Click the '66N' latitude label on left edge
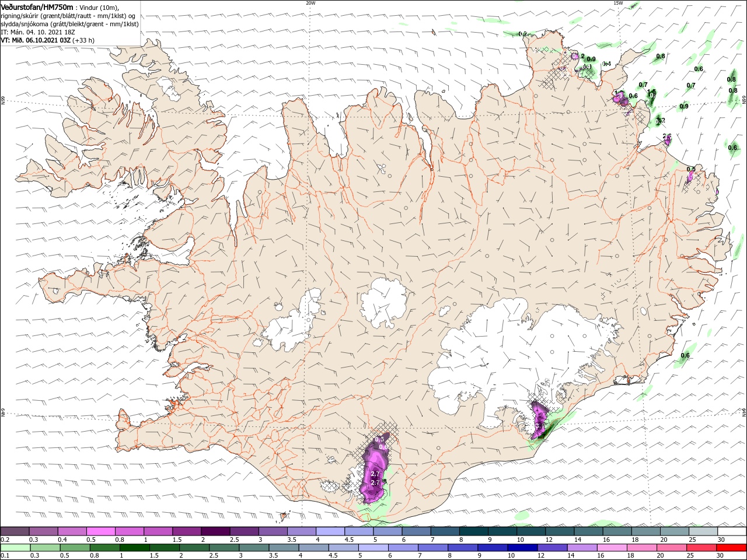The height and width of the screenshot is (560, 747). [3, 101]
